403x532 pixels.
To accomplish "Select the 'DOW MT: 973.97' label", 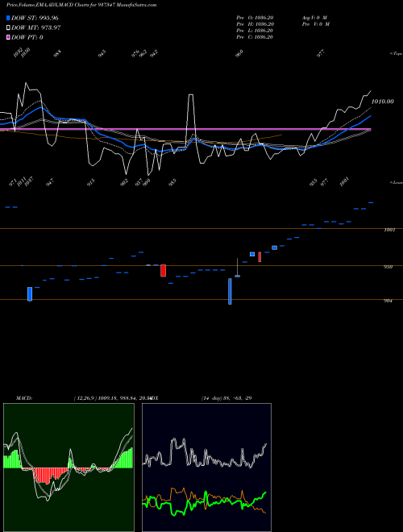I will (35, 28).
